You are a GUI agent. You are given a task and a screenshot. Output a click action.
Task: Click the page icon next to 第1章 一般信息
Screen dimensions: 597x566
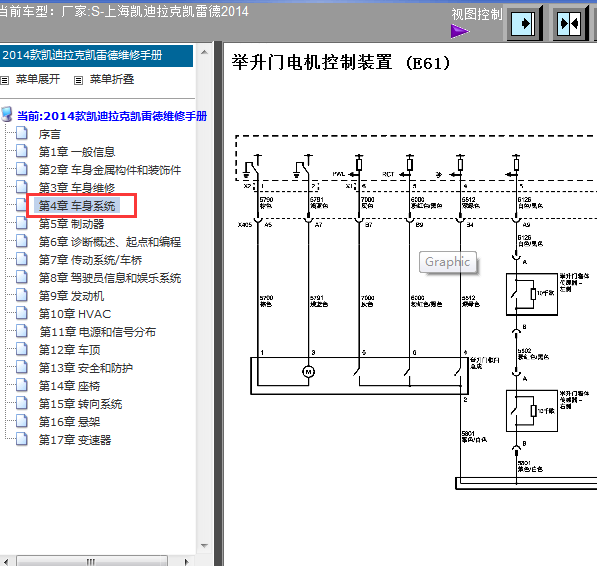pyautogui.click(x=22, y=151)
